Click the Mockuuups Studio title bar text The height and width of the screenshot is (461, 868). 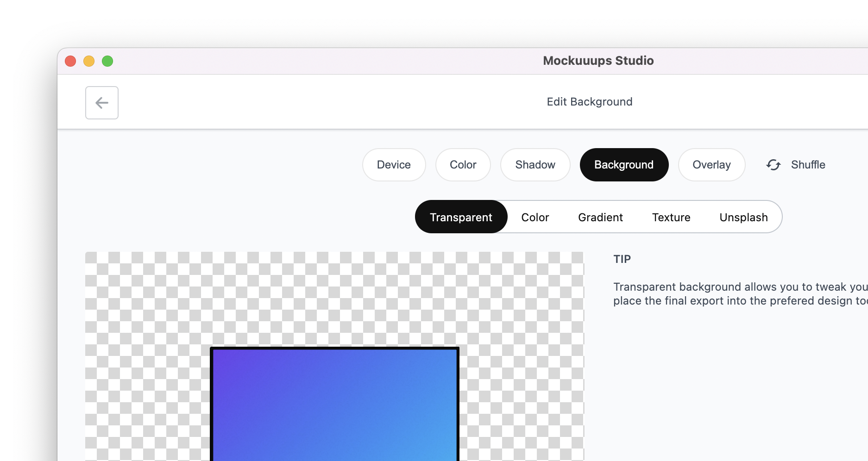tap(598, 61)
